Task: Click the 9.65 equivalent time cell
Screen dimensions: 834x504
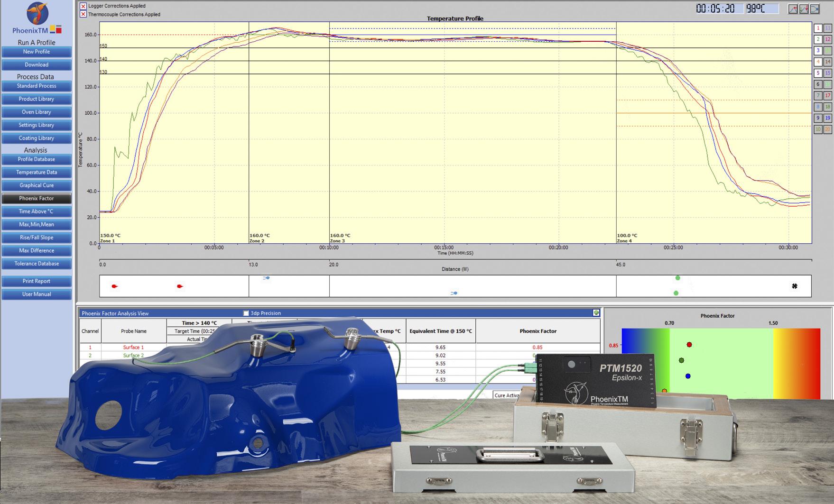Action: pyautogui.click(x=440, y=347)
